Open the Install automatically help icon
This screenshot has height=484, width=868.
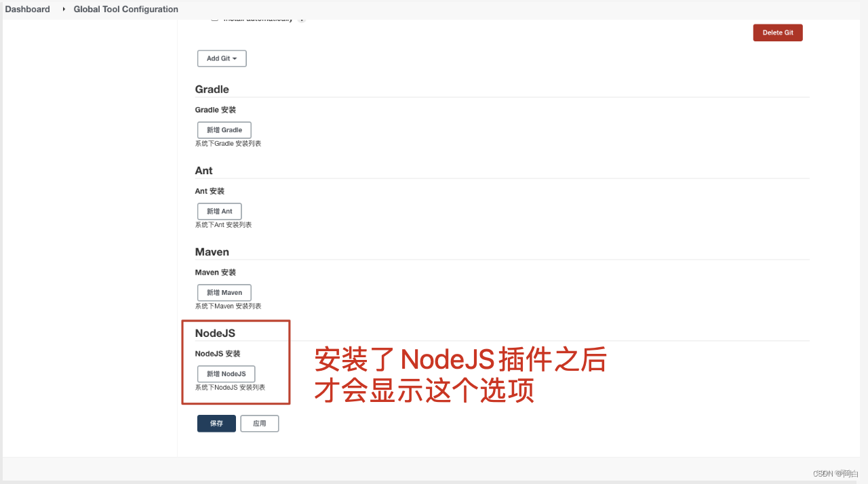coord(302,18)
